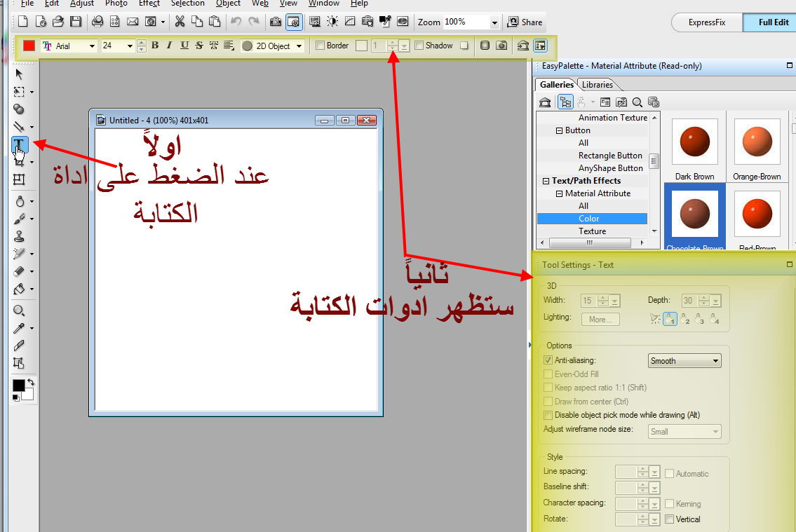Select the Text tool in the toolbox
The width and height of the screenshot is (796, 532).
click(x=19, y=145)
